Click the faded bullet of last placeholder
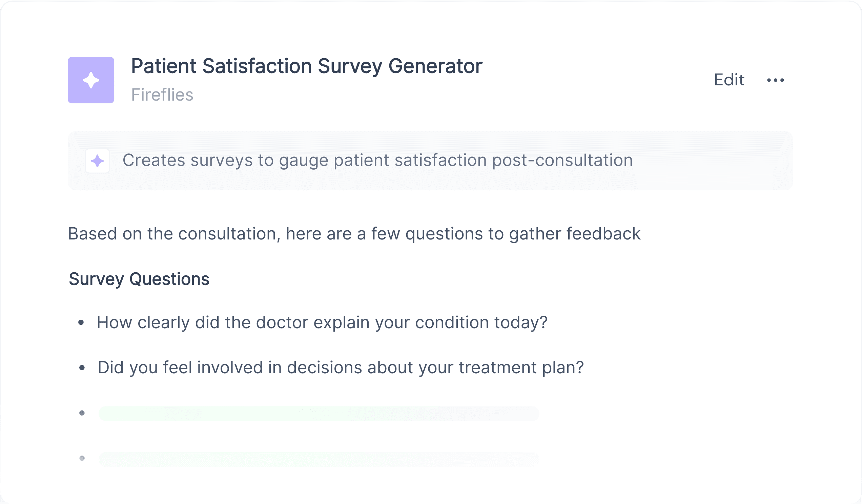 [x=82, y=458]
